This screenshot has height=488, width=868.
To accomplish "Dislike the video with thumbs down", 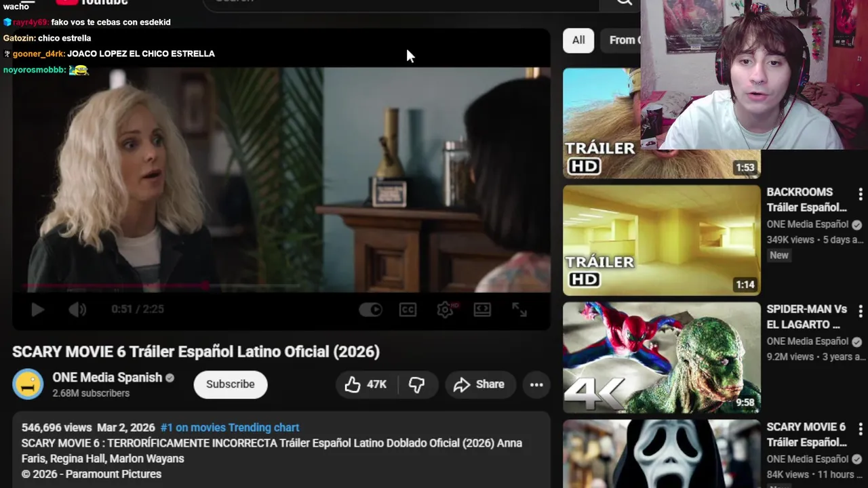I will click(417, 384).
